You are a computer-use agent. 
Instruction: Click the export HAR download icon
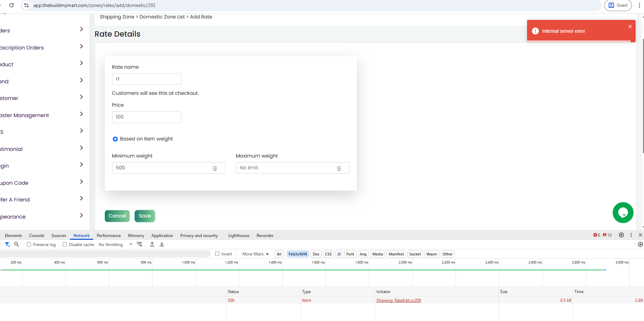click(162, 244)
